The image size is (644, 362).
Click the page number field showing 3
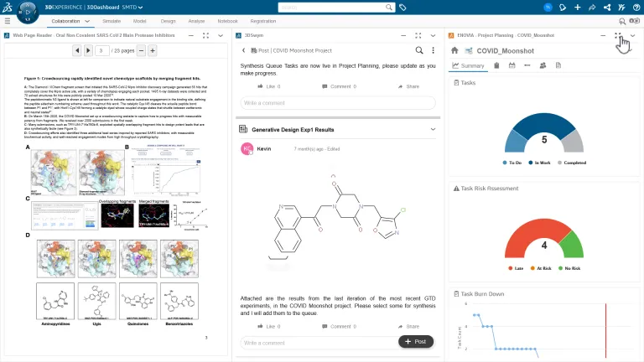point(101,50)
